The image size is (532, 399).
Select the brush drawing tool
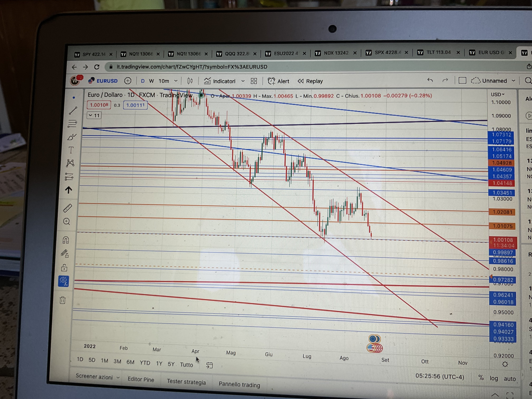point(72,137)
